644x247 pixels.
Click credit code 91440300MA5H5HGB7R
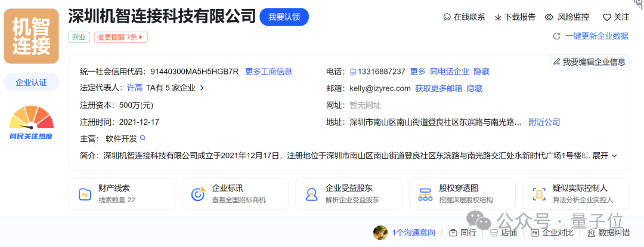coord(194,72)
